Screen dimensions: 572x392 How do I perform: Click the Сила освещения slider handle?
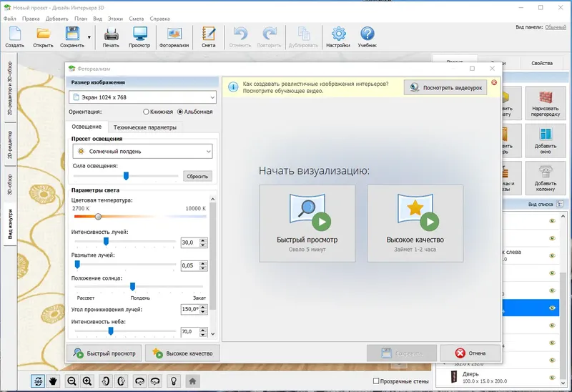(x=126, y=176)
